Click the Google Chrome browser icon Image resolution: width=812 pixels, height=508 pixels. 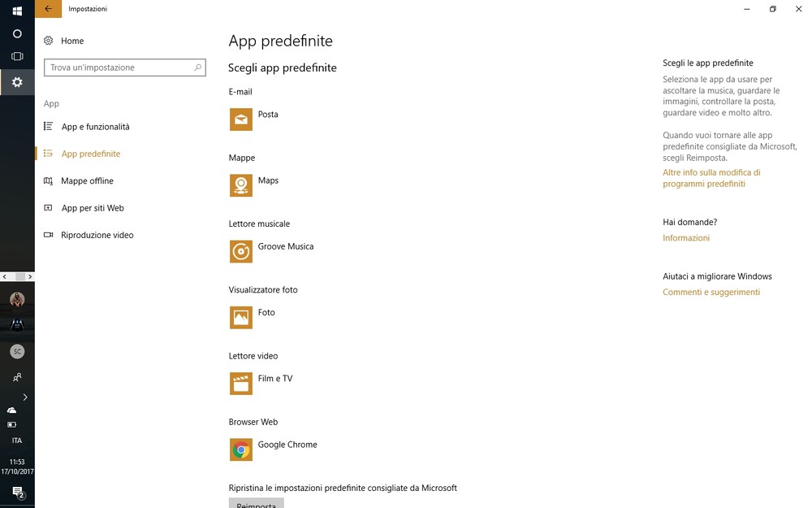click(241, 449)
